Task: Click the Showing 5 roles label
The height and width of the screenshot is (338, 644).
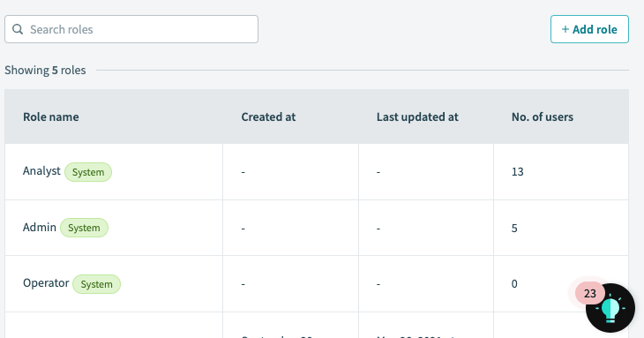Action: click(45, 71)
